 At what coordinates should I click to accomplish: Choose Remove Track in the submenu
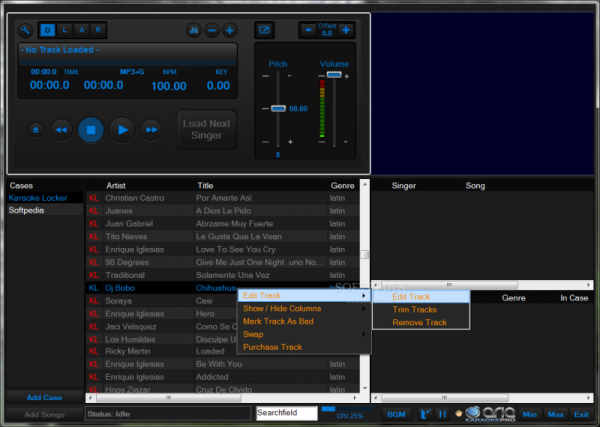click(421, 323)
